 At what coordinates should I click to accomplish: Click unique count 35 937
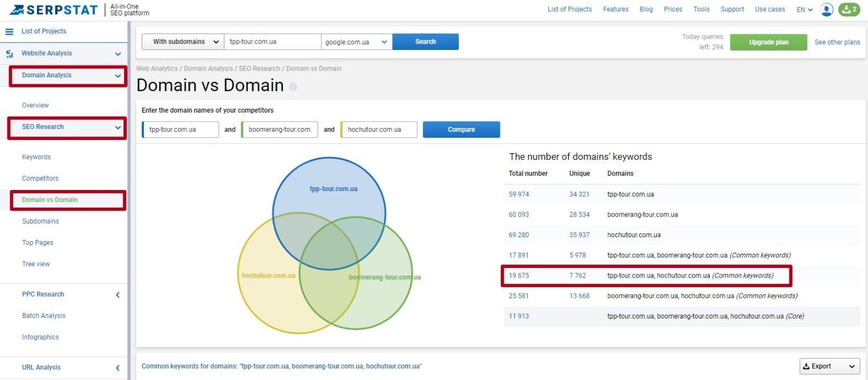pyautogui.click(x=579, y=236)
